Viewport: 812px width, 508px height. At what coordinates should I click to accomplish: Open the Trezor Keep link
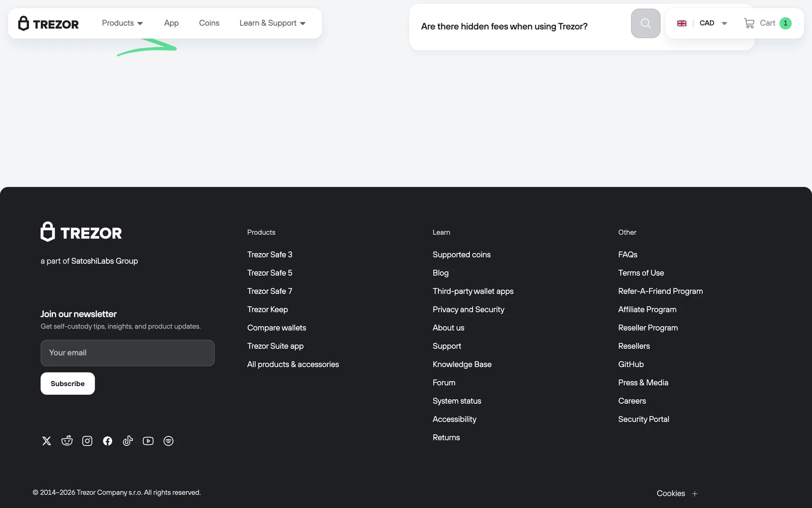(x=267, y=309)
